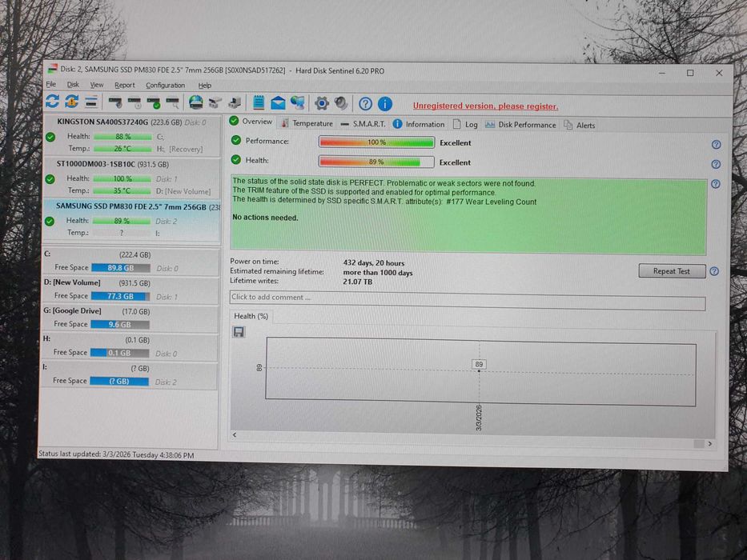
Task: Switch to the Overview tab
Action: tap(251, 121)
